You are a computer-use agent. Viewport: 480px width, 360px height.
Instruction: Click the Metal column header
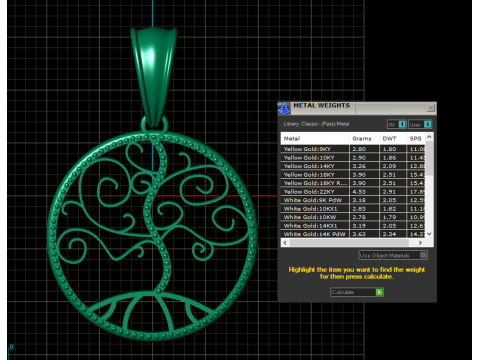tap(315, 138)
